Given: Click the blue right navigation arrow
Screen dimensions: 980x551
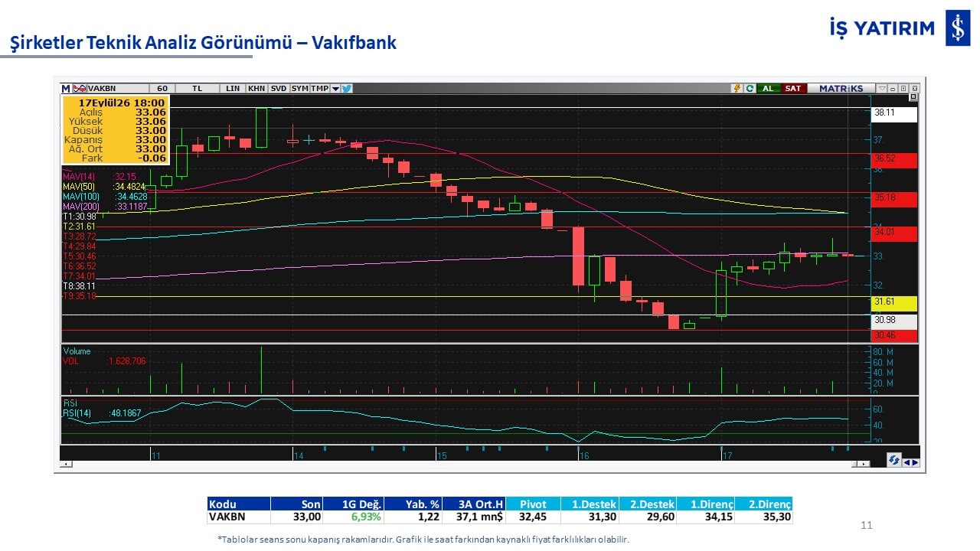Looking at the screenshot, I should point(916,462).
